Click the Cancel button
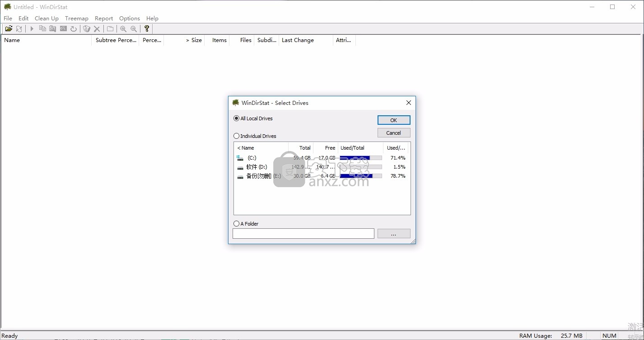The height and width of the screenshot is (340, 644). tap(394, 133)
